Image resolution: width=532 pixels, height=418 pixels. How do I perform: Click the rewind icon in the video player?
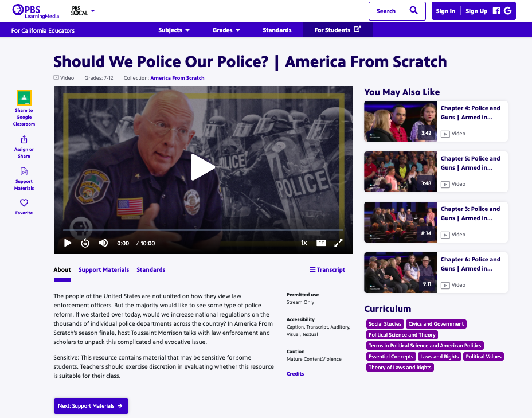click(x=85, y=243)
